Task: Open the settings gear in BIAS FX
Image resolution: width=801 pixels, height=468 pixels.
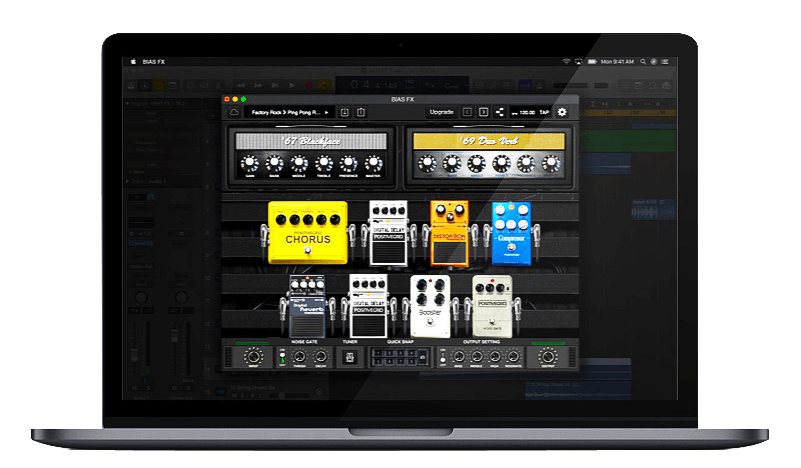Action: pos(562,112)
